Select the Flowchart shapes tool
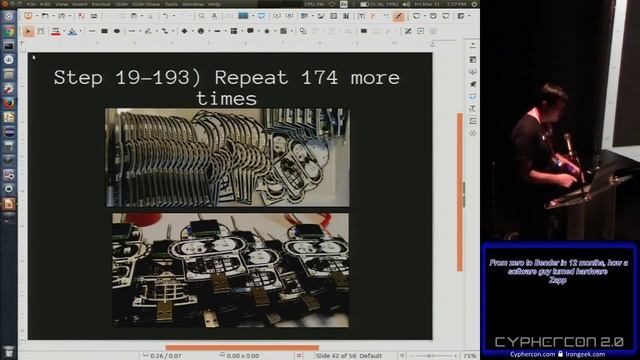 point(233,31)
